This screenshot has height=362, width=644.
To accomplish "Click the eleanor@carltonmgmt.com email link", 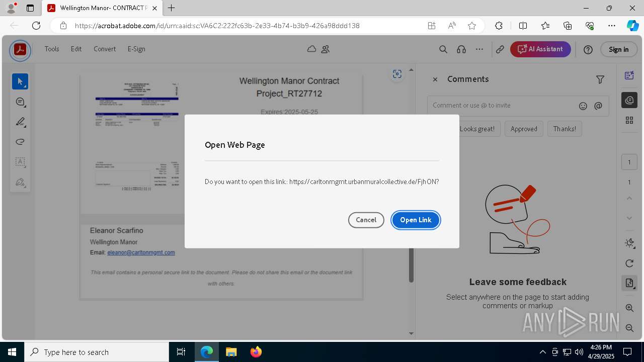I will click(x=141, y=252).
